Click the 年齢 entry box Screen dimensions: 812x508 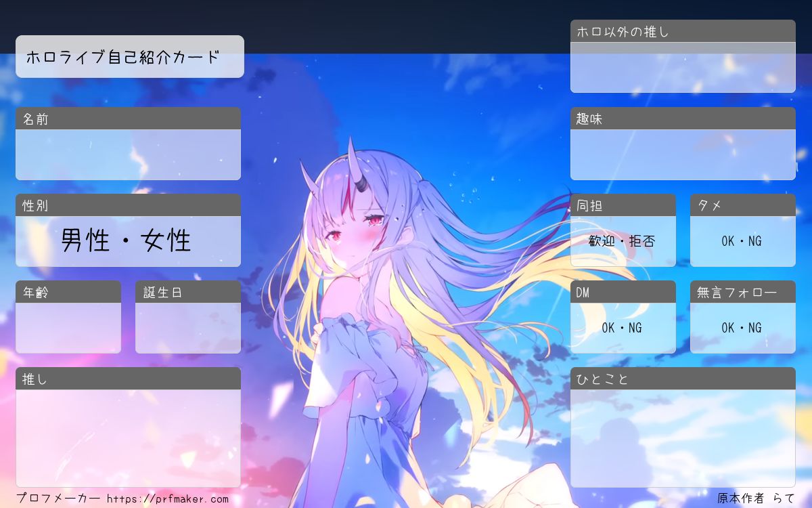pos(68,328)
